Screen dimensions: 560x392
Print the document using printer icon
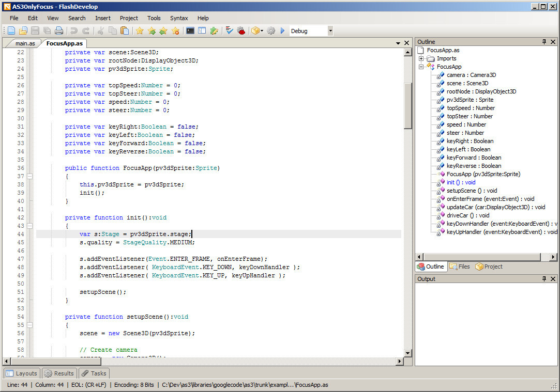point(59,31)
